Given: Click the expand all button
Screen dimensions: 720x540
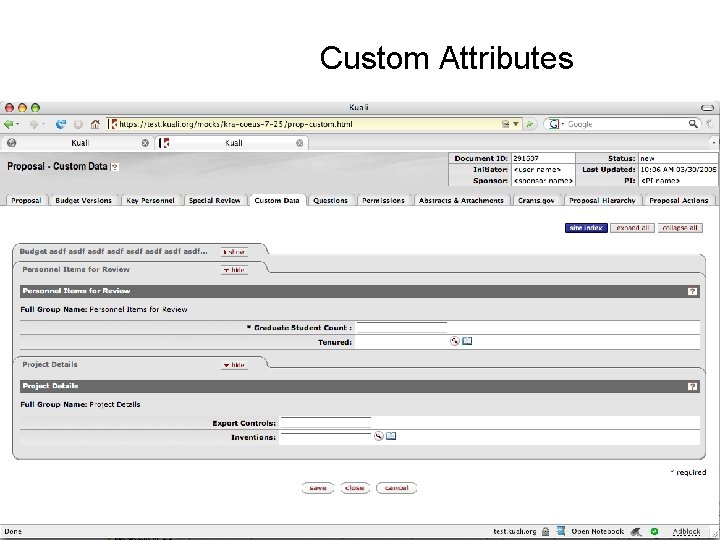Looking at the screenshot, I should 632,228.
